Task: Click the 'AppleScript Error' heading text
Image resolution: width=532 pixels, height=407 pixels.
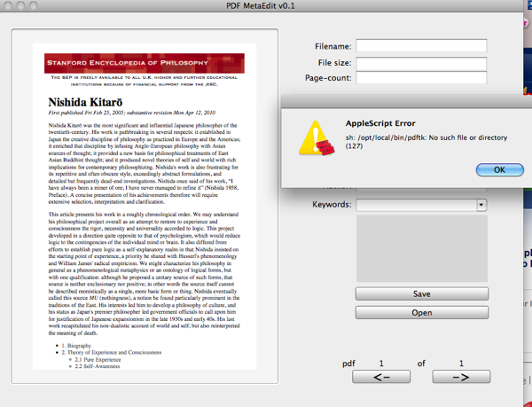Action: (380, 123)
